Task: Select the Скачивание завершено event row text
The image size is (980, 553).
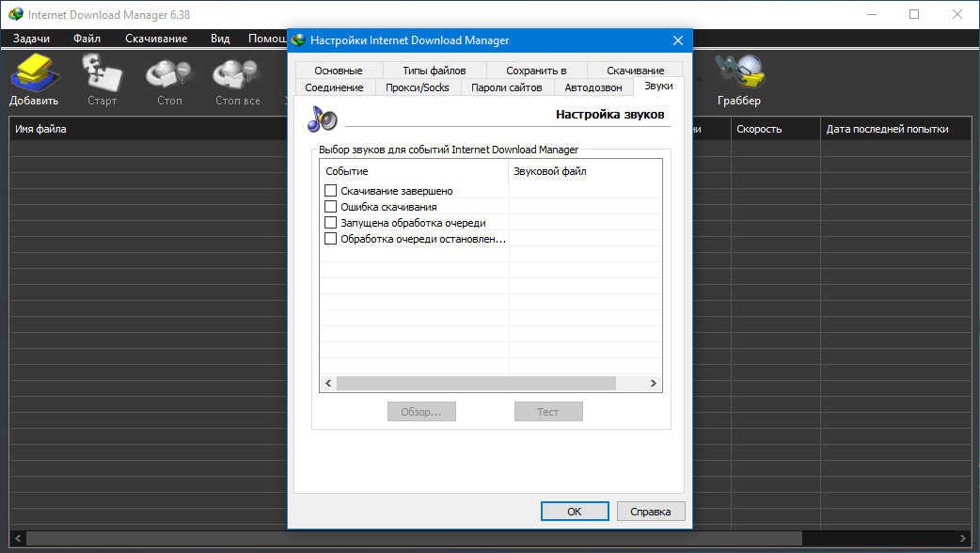Action: pyautogui.click(x=396, y=191)
